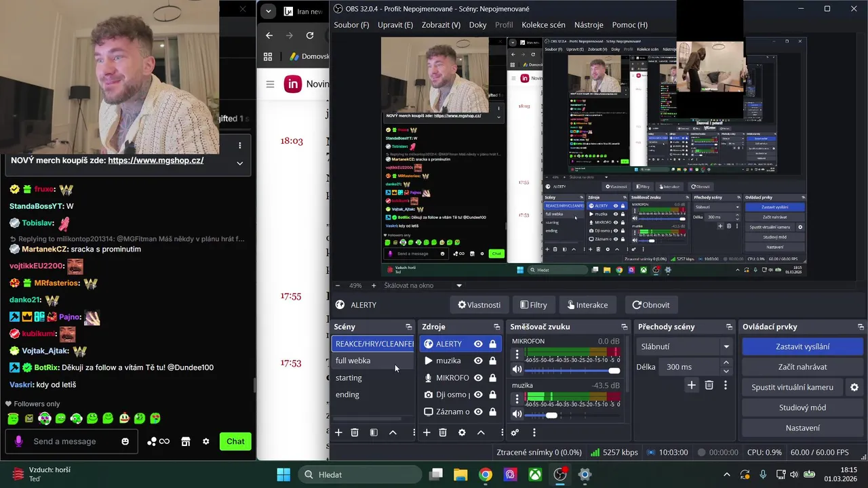The width and height of the screenshot is (868, 488).
Task: Click the green Chat button
Action: tap(235, 441)
